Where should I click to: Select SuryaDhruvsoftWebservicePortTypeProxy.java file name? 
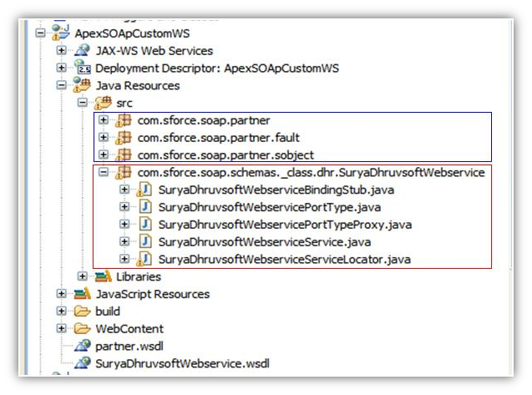pos(285,225)
